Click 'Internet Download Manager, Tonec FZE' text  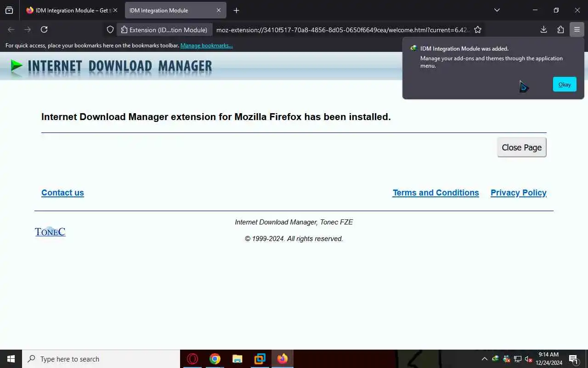294,222
